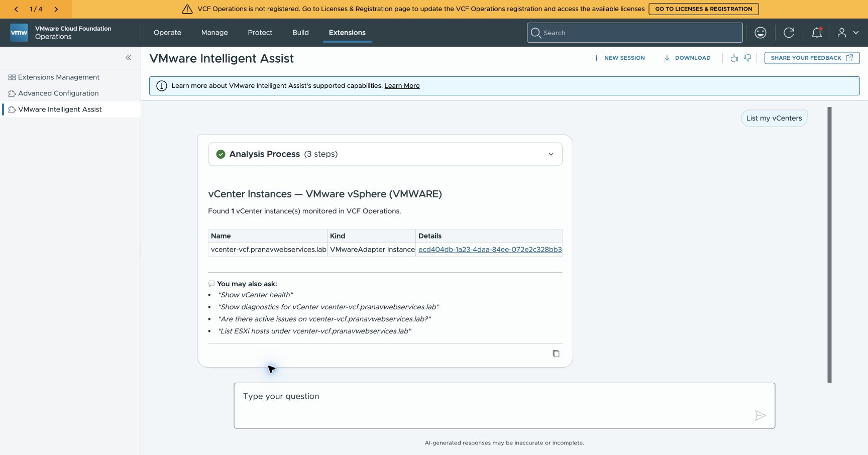Click the "List ESXi hosts under" suggestion
Viewport: 868px width, 455px height.
(314, 331)
